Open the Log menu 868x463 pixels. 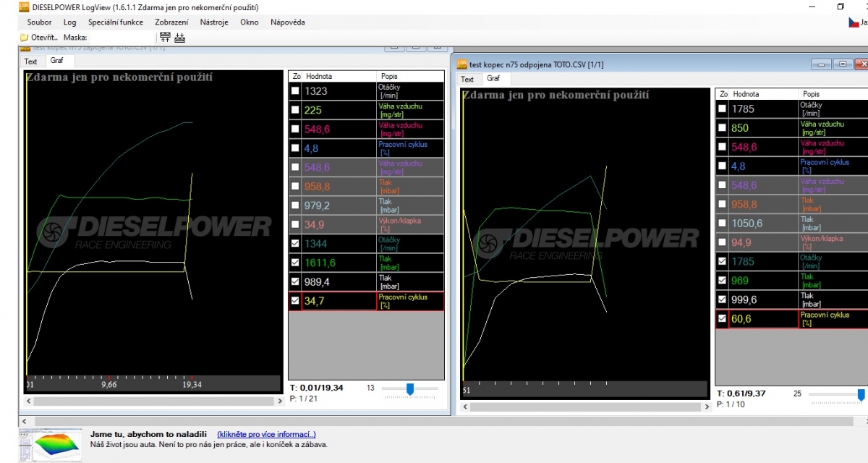69,22
